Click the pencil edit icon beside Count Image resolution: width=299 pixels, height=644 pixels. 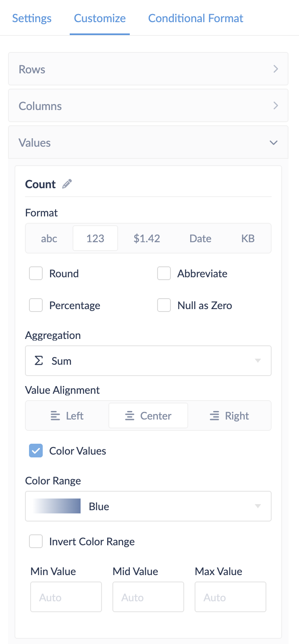tap(67, 184)
